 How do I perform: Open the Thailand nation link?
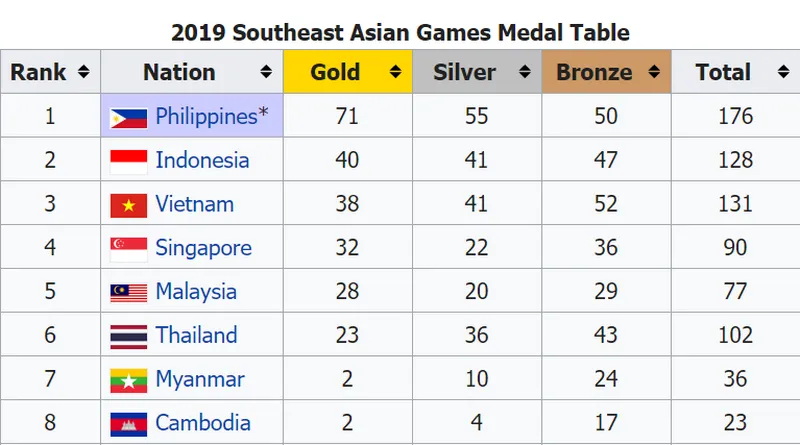196,337
